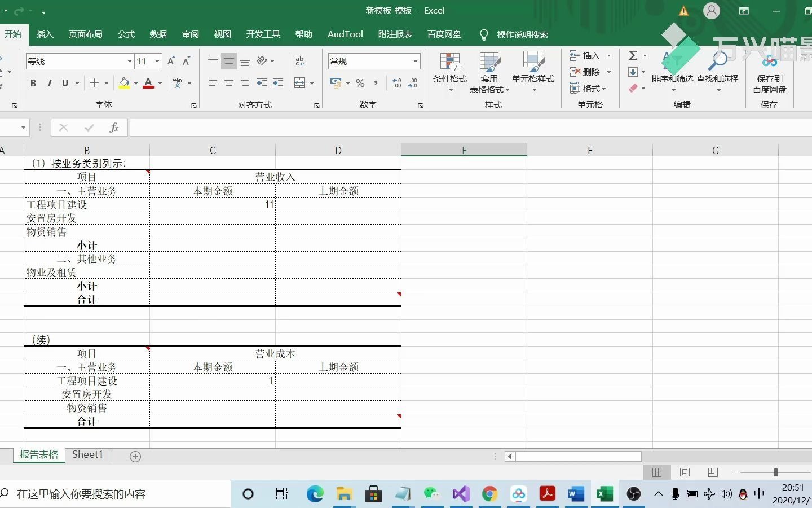Open the font size dropdown showing 11

pyautogui.click(x=157, y=61)
